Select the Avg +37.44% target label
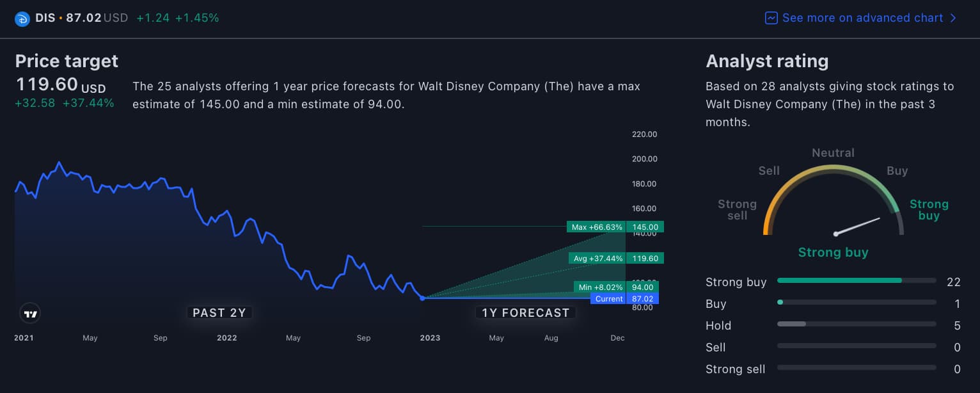The height and width of the screenshot is (393, 980). pos(597,258)
